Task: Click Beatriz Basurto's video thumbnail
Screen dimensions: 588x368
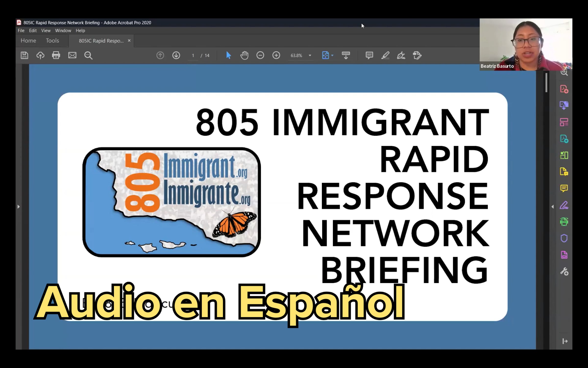Action: click(x=526, y=44)
